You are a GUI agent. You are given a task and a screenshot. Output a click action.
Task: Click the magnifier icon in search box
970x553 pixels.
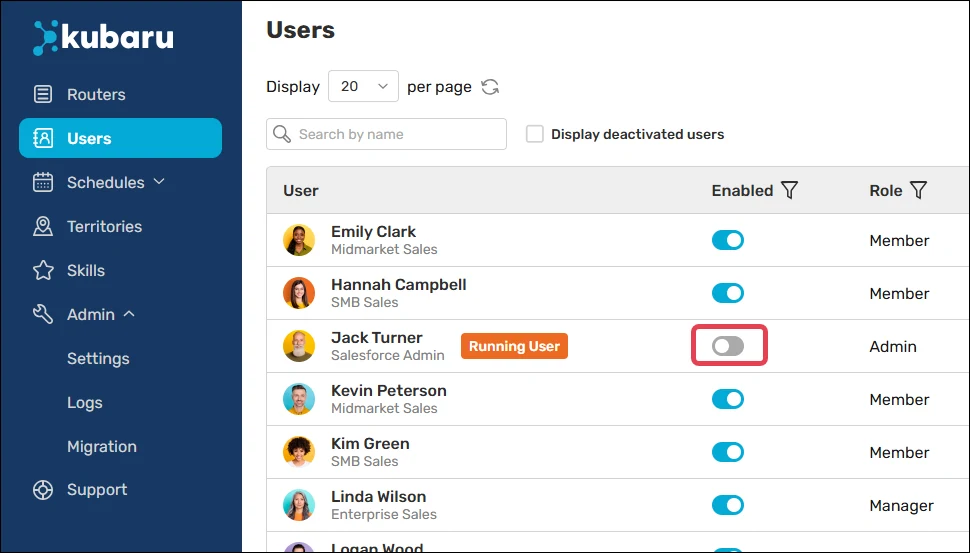pyautogui.click(x=282, y=134)
